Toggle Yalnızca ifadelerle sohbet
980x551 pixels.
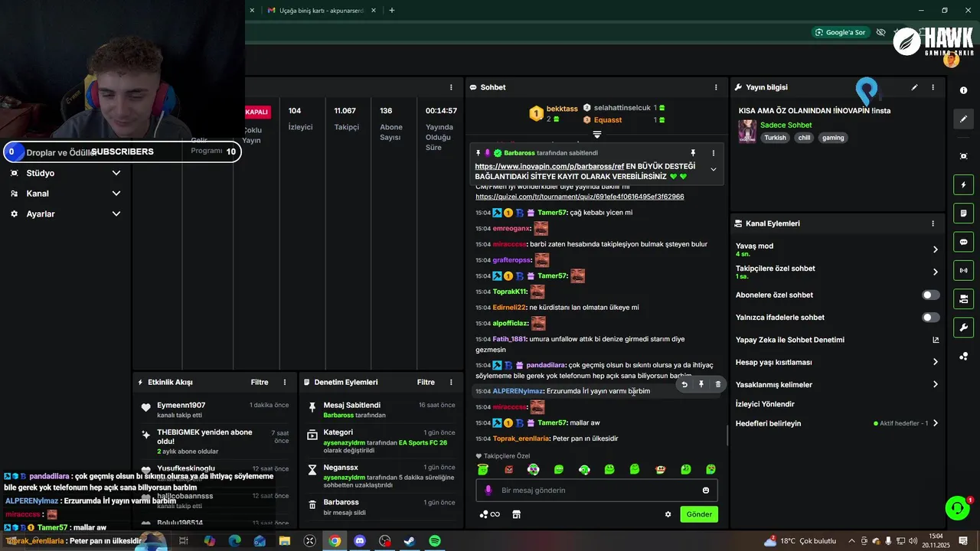pyautogui.click(x=930, y=317)
